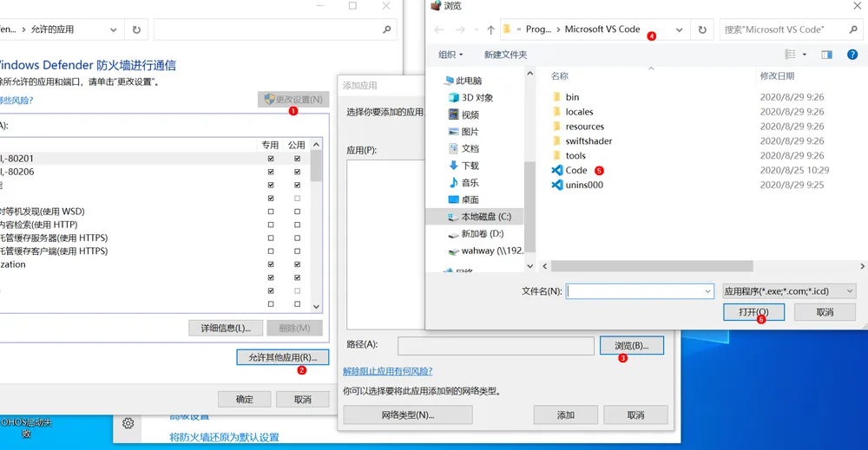
Task: Click 详细信息(L)... button
Action: point(226,329)
